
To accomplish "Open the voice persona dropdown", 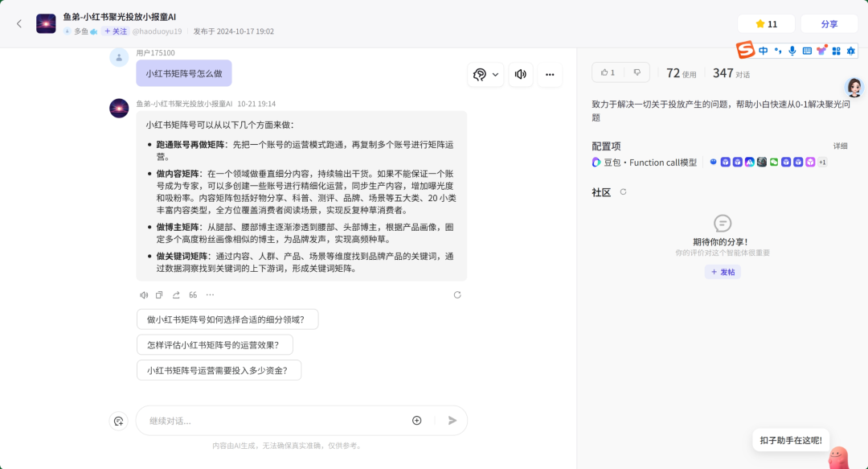I will coord(485,74).
